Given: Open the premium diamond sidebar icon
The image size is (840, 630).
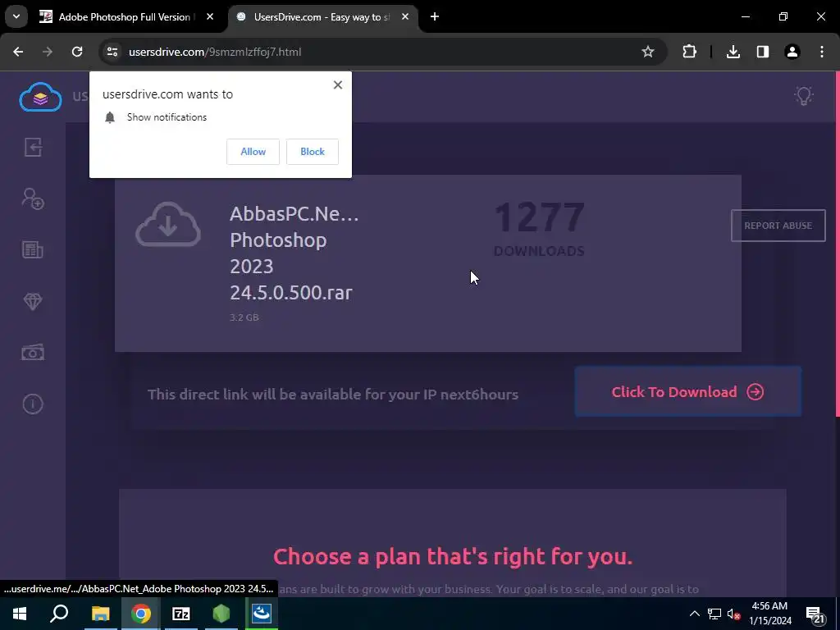Looking at the screenshot, I should [x=33, y=302].
